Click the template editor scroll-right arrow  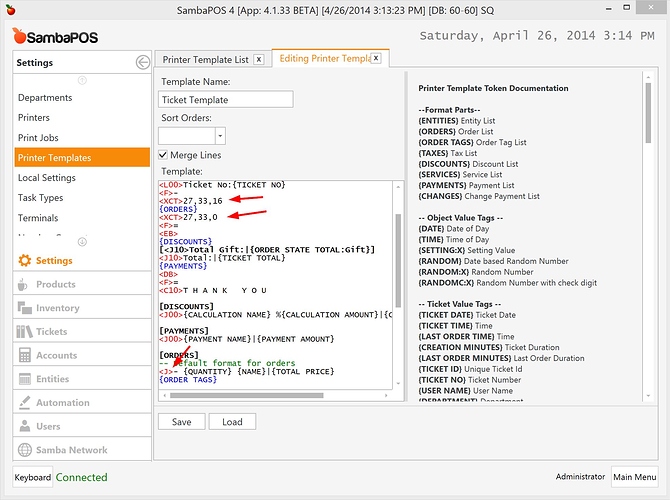click(x=386, y=395)
